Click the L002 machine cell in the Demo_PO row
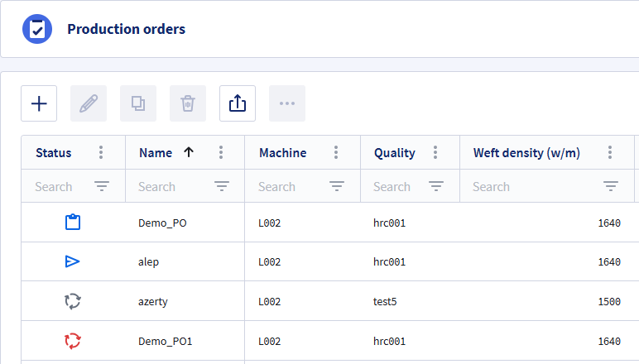Screen dimensions: 639x364 click(x=269, y=223)
